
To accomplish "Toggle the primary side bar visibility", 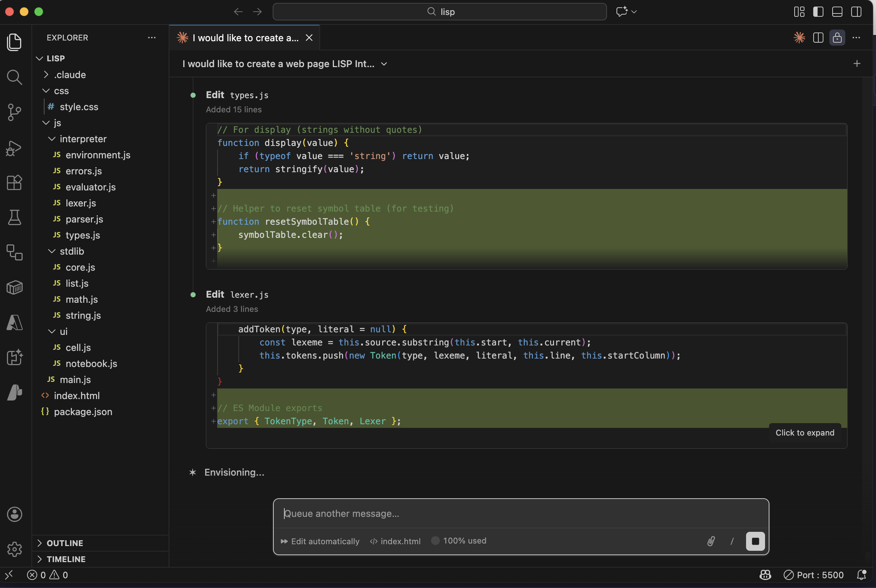I will 818,12.
